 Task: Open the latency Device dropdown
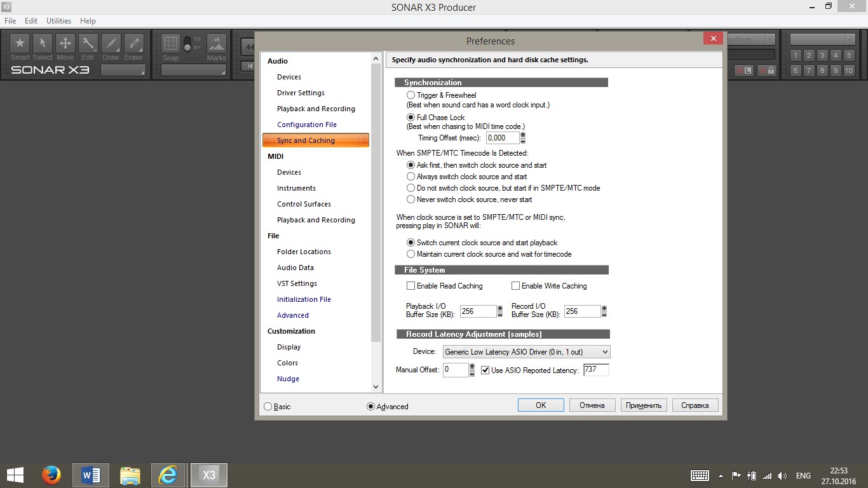point(527,351)
